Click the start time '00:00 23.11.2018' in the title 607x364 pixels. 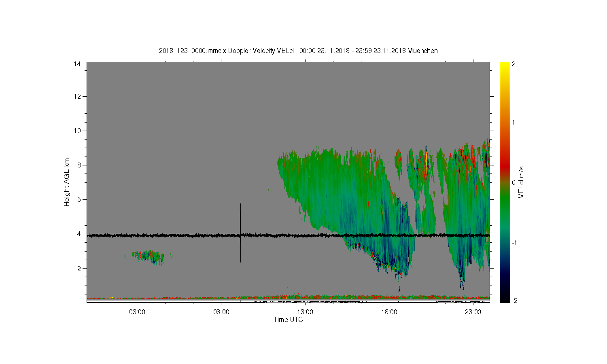coord(324,51)
